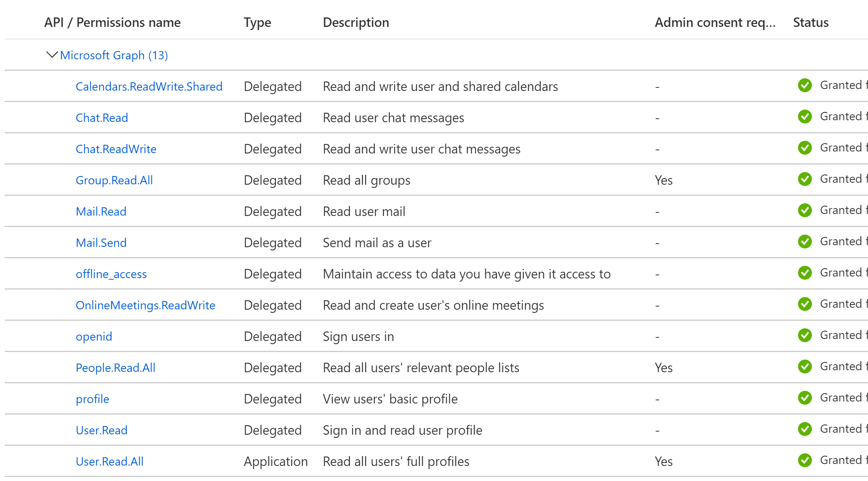Open the User.Read.All permission link
Image resolution: width=868 pixels, height=481 pixels.
pos(109,462)
